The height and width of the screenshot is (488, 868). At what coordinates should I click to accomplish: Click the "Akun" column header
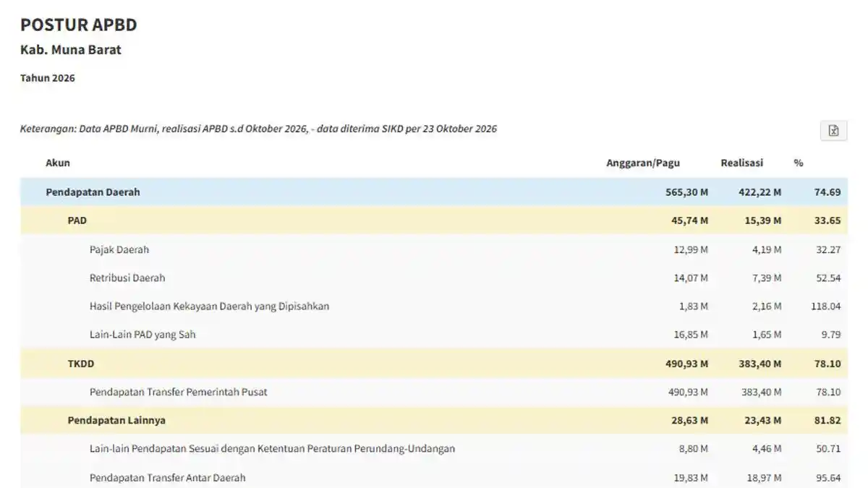coord(58,163)
